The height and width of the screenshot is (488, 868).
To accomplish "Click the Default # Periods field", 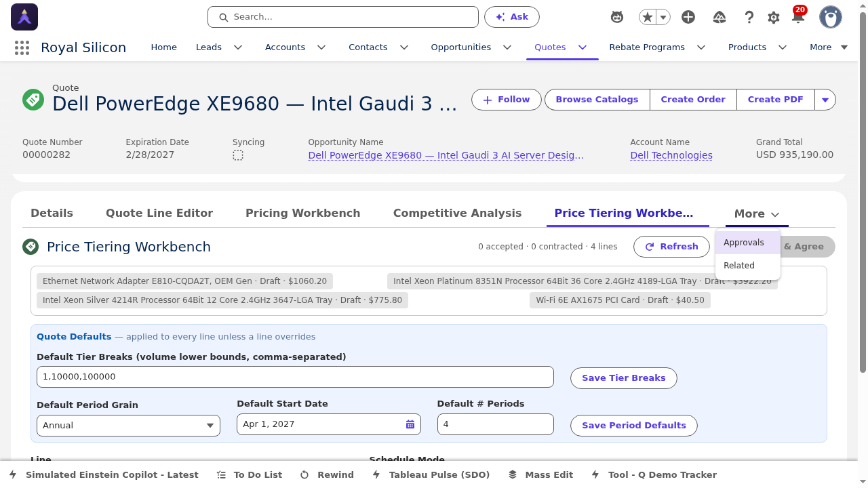I will [496, 424].
